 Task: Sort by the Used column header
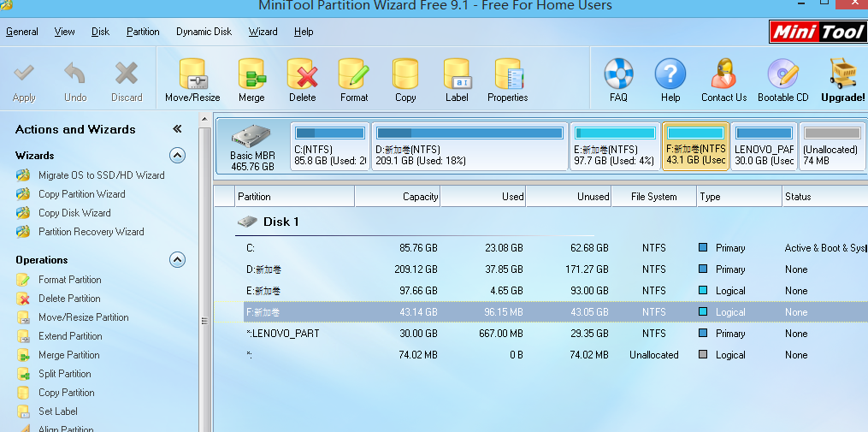482,196
